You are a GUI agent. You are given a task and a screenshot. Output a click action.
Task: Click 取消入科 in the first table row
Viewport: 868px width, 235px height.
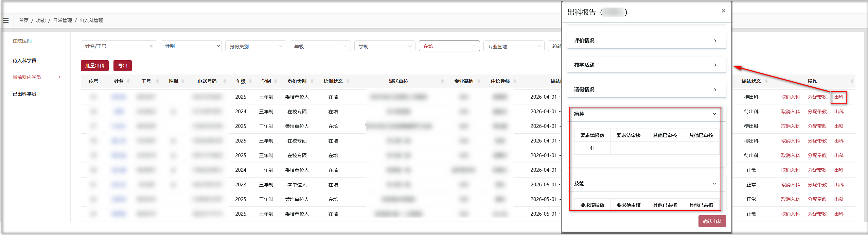point(791,97)
